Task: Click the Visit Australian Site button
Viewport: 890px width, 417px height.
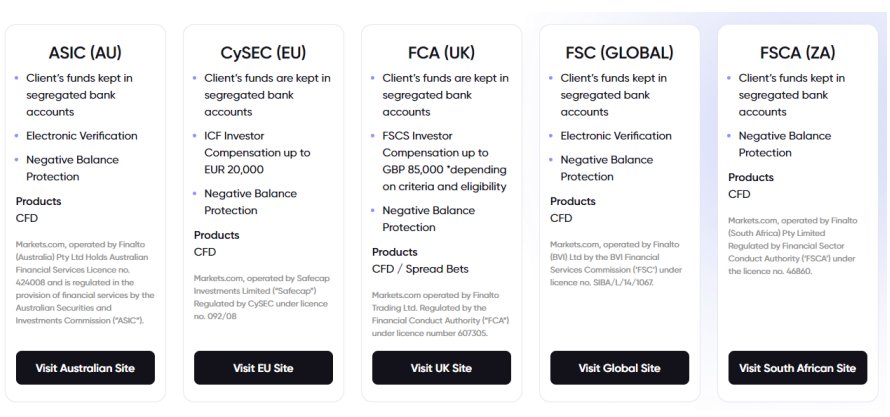Action: 85,367
